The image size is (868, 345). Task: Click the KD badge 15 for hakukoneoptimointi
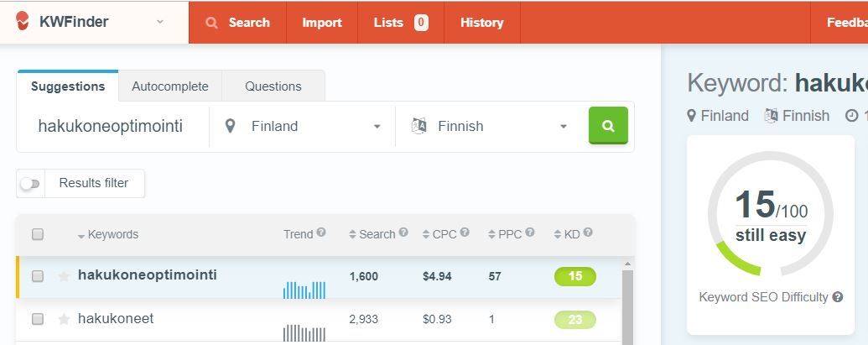(575, 276)
